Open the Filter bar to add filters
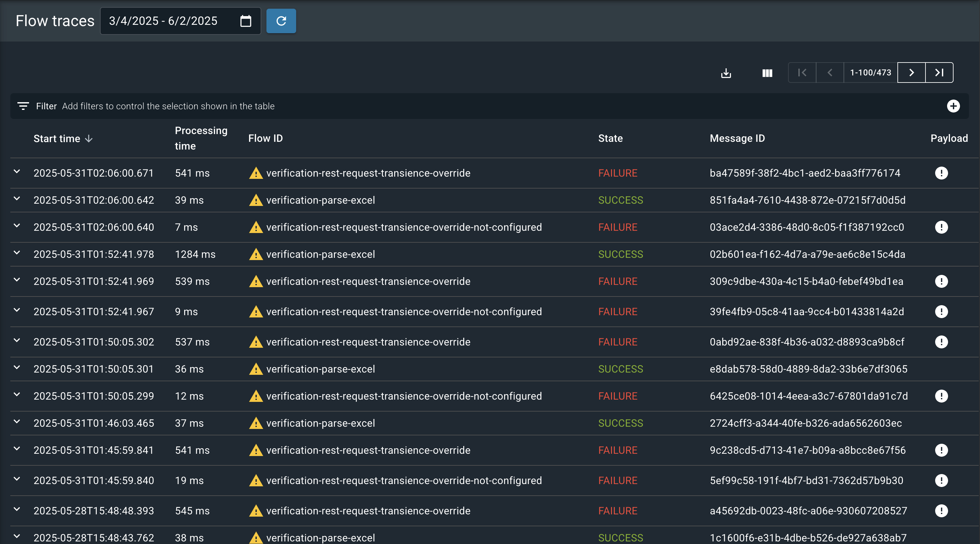This screenshot has width=980, height=544. (x=46, y=106)
